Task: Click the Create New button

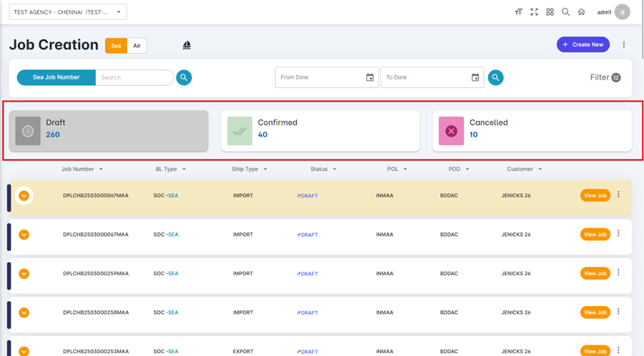Action: tap(582, 45)
